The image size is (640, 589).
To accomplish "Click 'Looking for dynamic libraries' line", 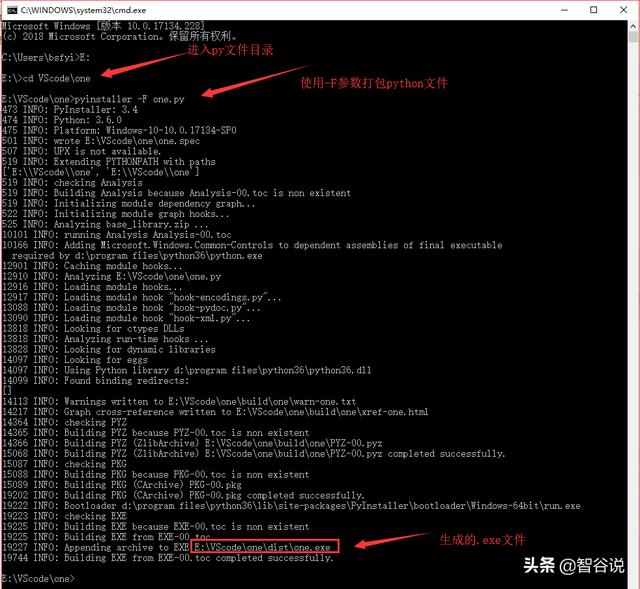I will click(109, 349).
